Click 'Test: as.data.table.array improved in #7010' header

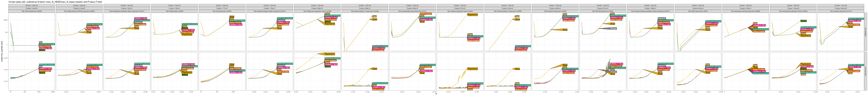pos(412,11)
